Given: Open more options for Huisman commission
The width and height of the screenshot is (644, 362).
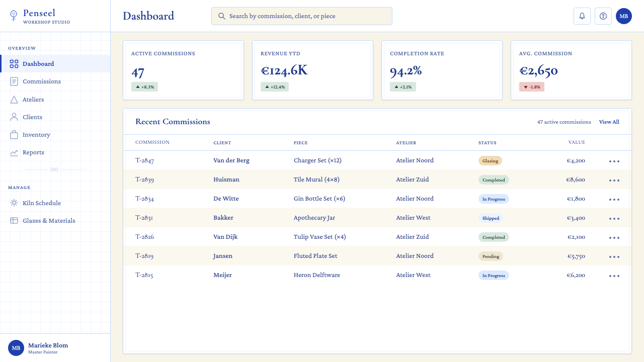Looking at the screenshot, I should 614,180.
